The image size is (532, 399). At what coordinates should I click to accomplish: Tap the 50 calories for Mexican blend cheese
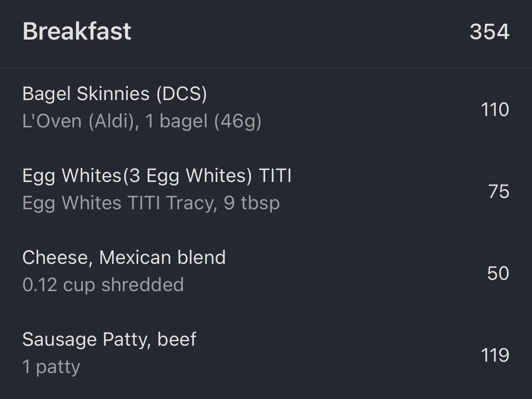pos(498,273)
